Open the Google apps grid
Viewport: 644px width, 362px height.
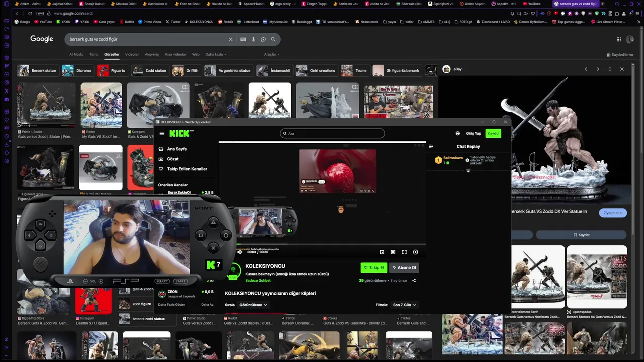tap(619, 39)
